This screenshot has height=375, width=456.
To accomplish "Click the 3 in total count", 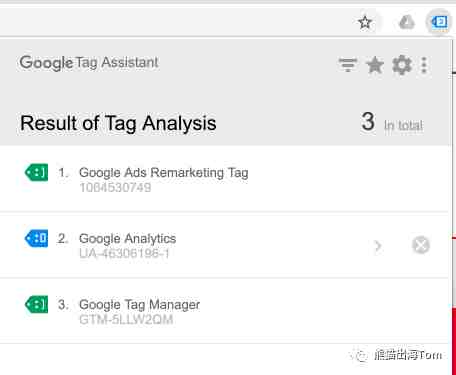I will [392, 122].
